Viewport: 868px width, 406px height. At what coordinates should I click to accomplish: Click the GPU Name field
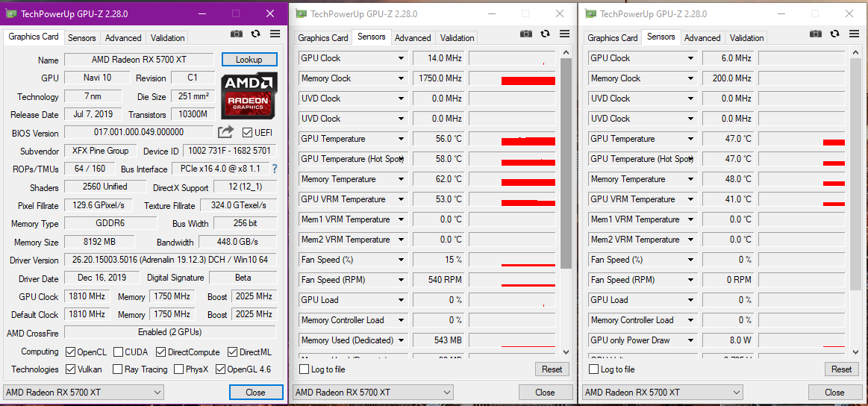[x=139, y=59]
